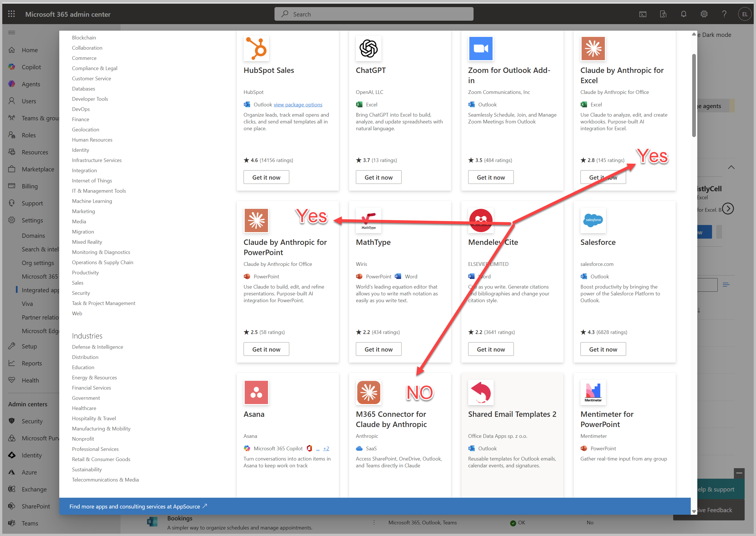This screenshot has width=756, height=536.
Task: Choose the Healthcare industry filter
Action: (x=84, y=408)
